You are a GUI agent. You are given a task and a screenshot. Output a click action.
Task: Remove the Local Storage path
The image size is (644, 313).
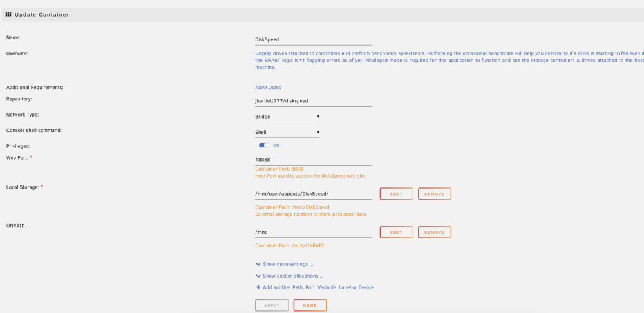(435, 194)
